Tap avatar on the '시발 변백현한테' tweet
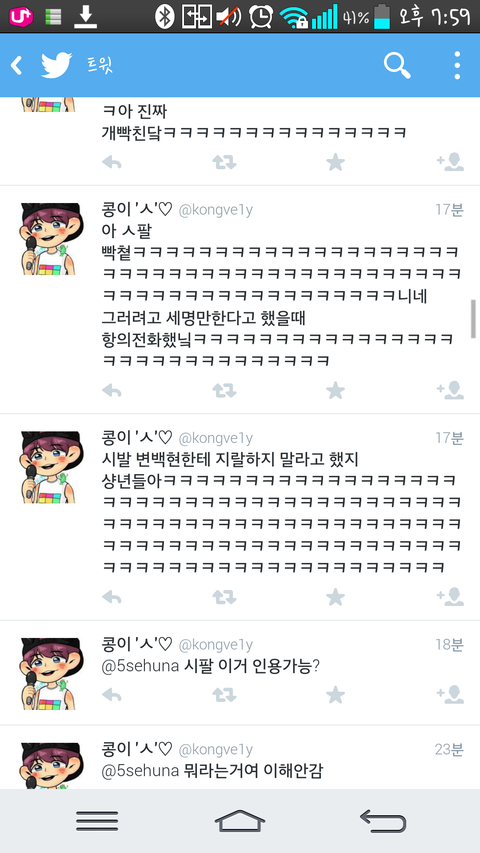Viewport: 480px width, 853px height. (52, 467)
